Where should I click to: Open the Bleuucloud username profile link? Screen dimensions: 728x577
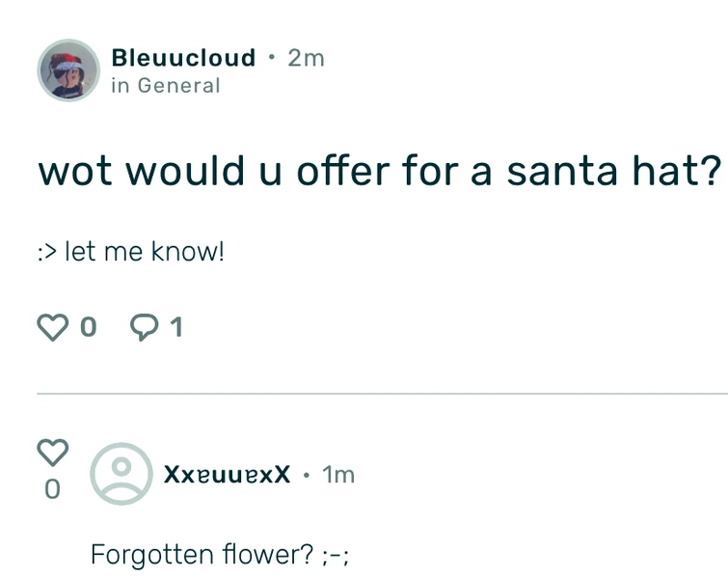click(x=183, y=58)
